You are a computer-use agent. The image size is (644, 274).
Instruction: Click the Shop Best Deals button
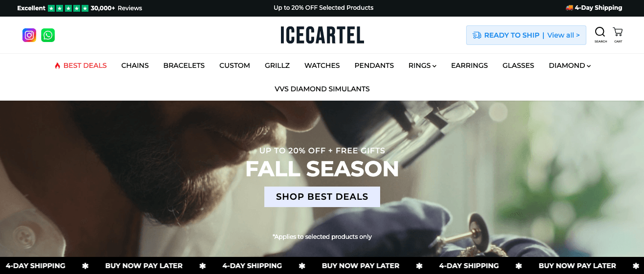tap(322, 197)
